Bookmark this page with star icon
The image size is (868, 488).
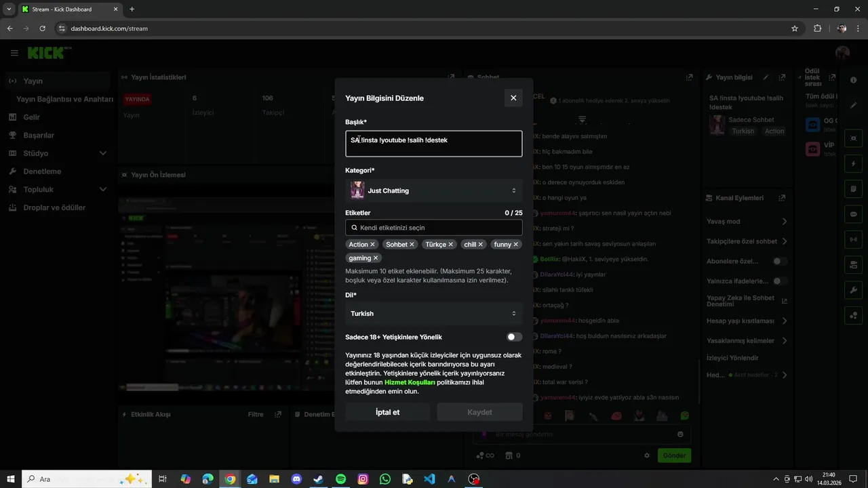pyautogui.click(x=795, y=28)
